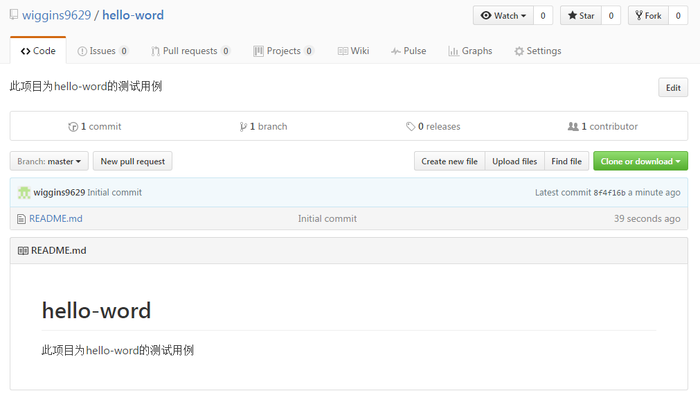Click the eye icon in Watch button
The height and width of the screenshot is (400, 700).
point(486,16)
